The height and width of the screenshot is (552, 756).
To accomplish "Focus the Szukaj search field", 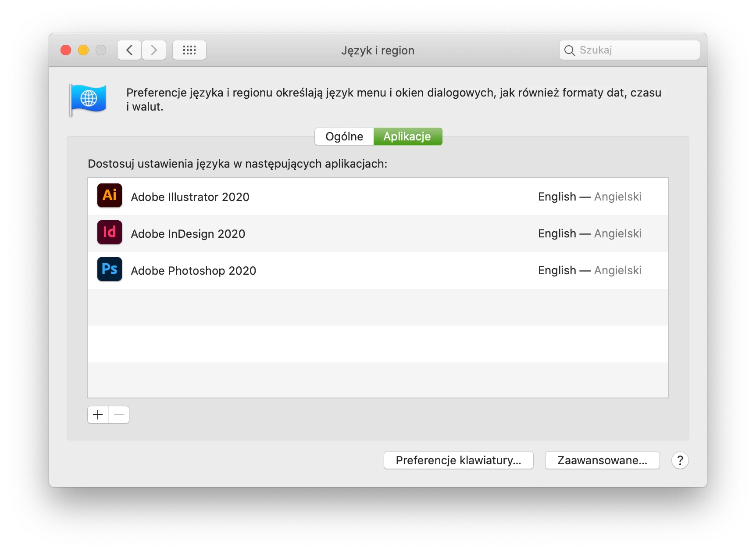I will (x=630, y=50).
